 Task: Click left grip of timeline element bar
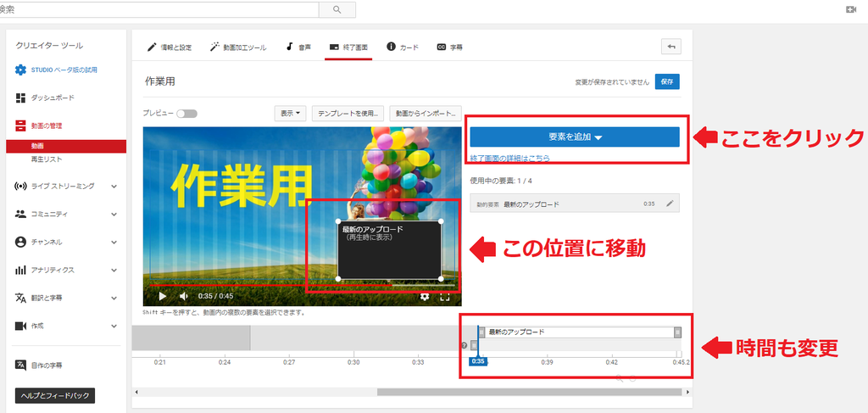481,332
